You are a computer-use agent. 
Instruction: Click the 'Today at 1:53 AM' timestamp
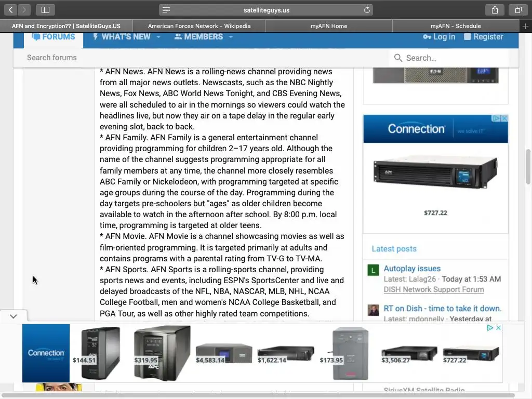[x=471, y=279]
